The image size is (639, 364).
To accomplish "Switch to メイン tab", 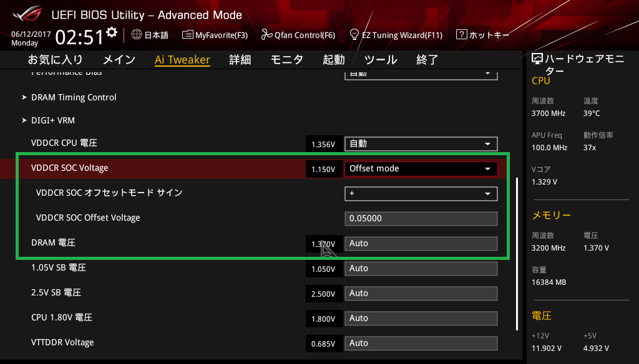I will pyautogui.click(x=119, y=60).
